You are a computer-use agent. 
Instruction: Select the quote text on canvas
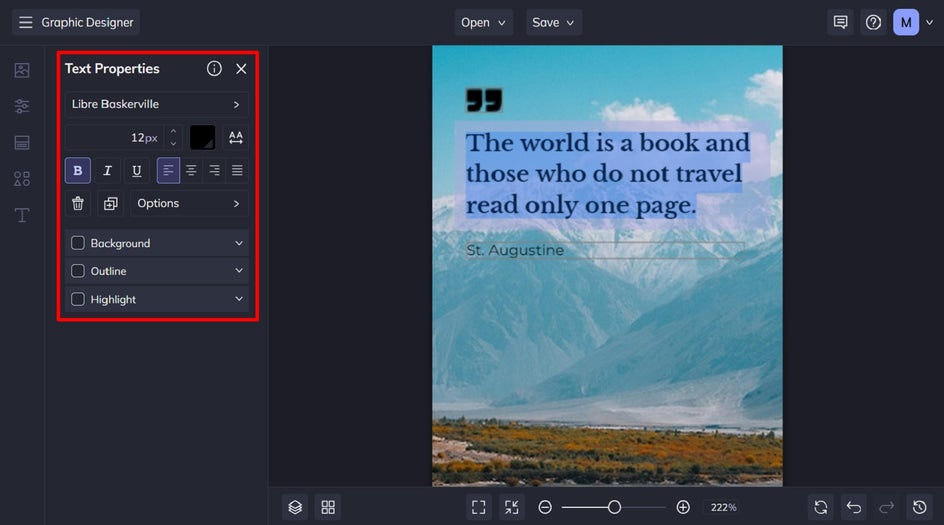pyautogui.click(x=608, y=174)
